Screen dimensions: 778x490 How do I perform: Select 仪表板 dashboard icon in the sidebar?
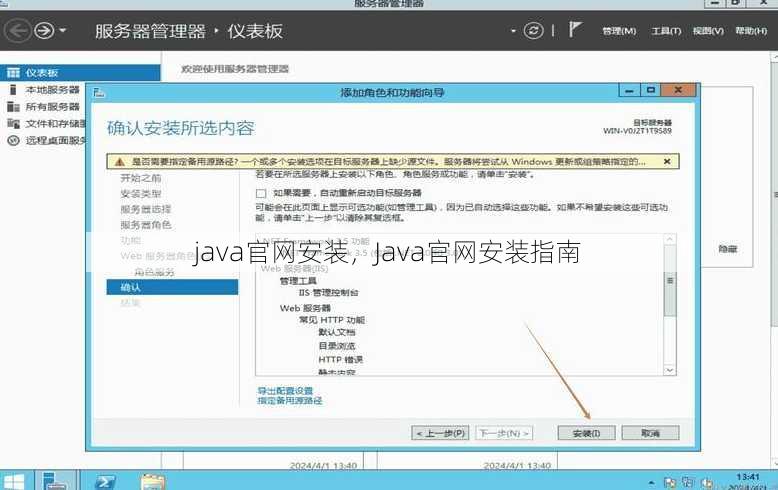pos(13,73)
